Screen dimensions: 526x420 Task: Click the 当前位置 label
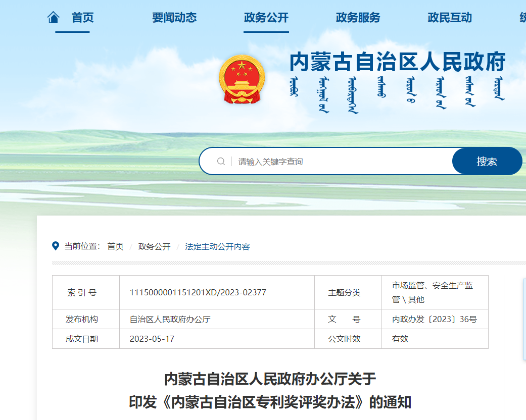click(x=82, y=246)
